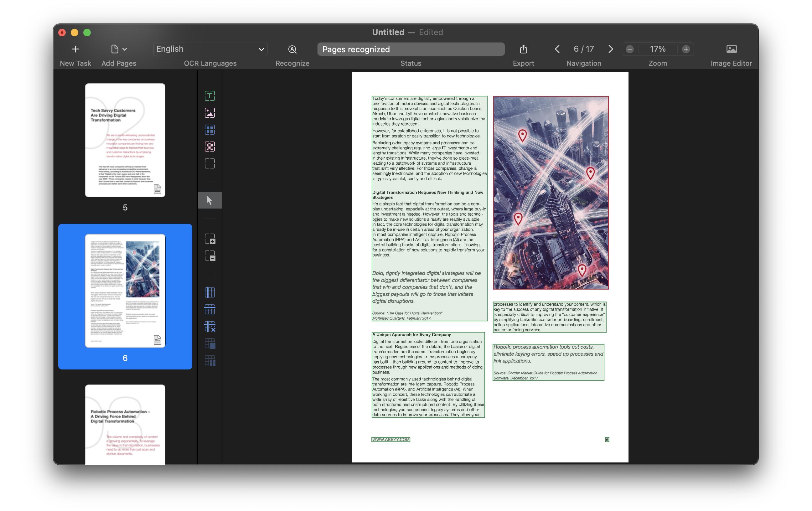Select the Remove Separators tool
This screenshot has width=812, height=511.
pos(210,326)
